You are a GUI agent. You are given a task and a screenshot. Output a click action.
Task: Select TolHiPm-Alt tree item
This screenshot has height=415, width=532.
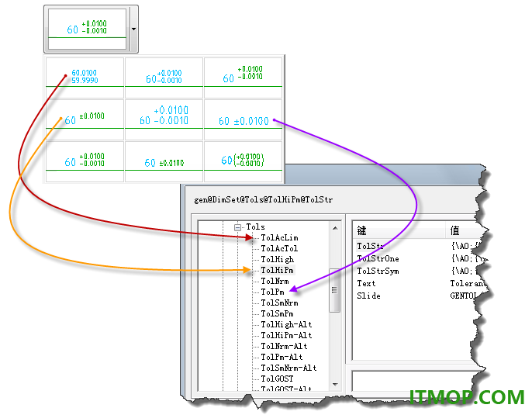pyautogui.click(x=286, y=336)
